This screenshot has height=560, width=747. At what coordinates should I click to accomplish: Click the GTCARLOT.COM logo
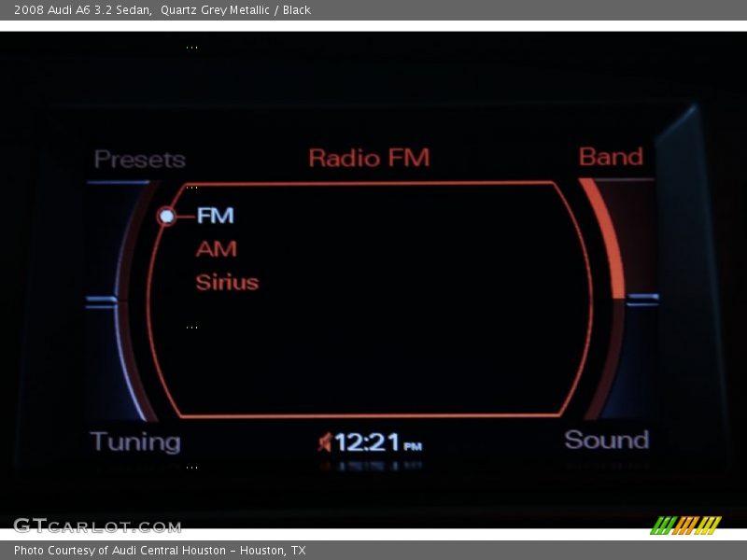click(97, 525)
